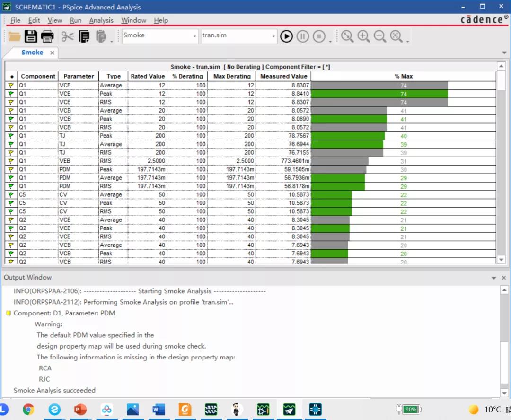Image resolution: width=511 pixels, height=420 pixels.
Task: Open the Edit menu
Action: tap(34, 20)
